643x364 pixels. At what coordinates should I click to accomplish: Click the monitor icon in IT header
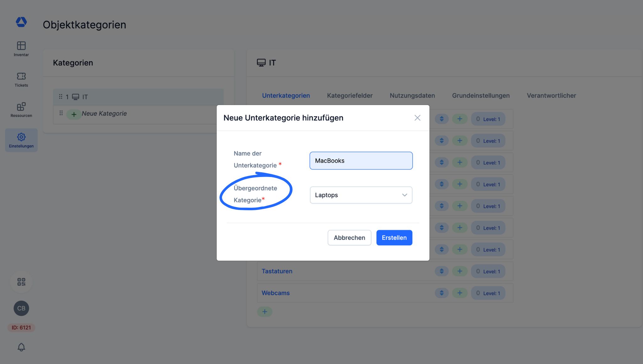261,63
